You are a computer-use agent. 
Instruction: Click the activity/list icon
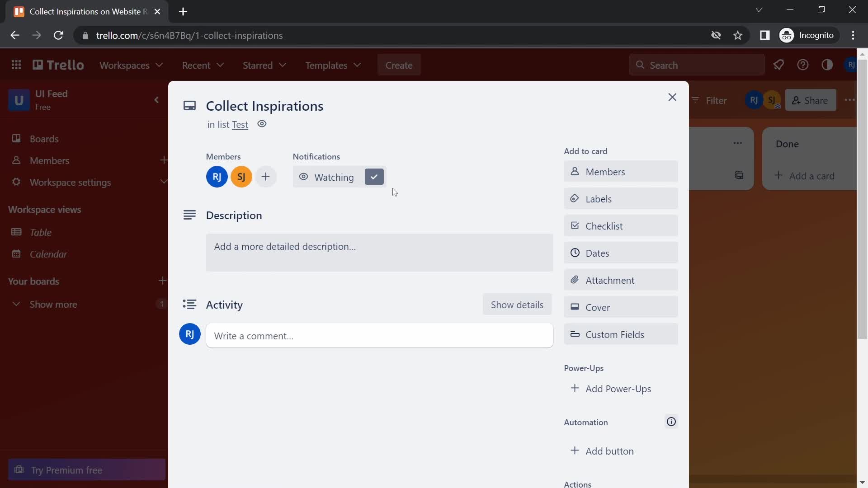[189, 304]
